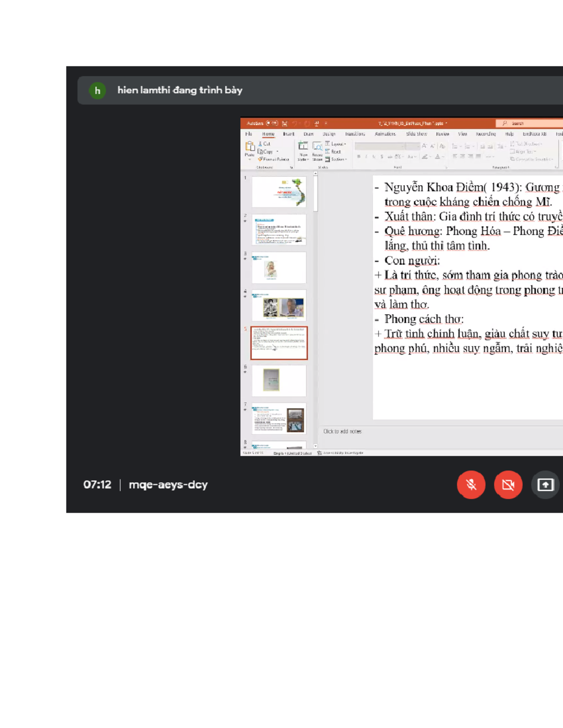The height and width of the screenshot is (728, 563).
Task: Expand the Section dropdown
Action: 337,159
